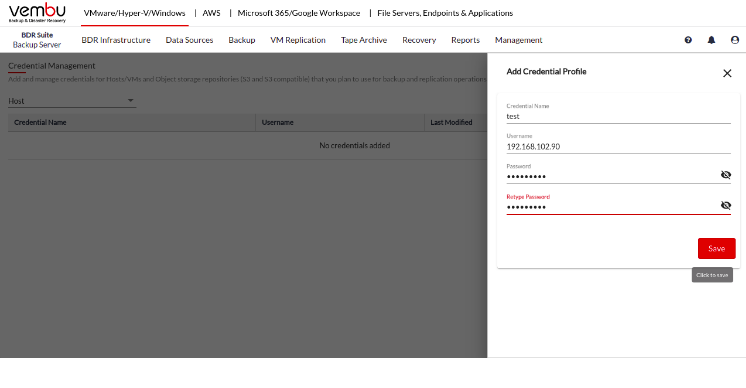Viewport: 746px width, 388px height.
Task: Select File Servers, Endpoints & Applications tab
Action: coord(445,13)
